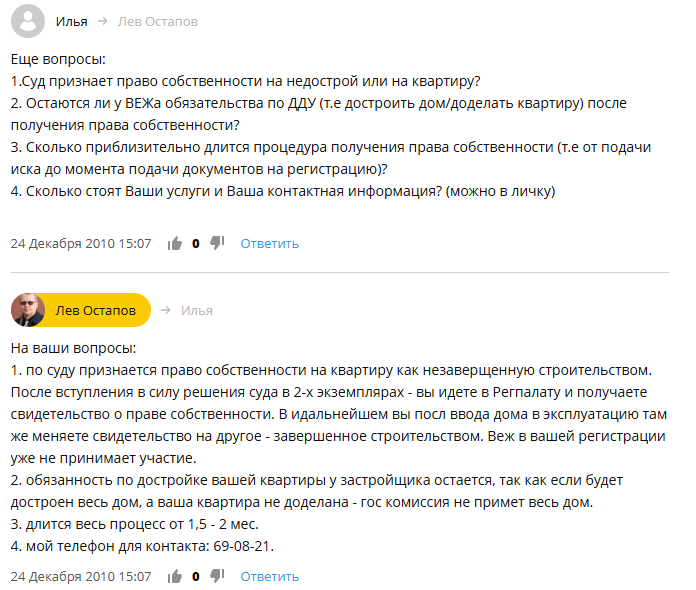
Task: Reply to Илья's comment via Ответить
Action: (270, 244)
